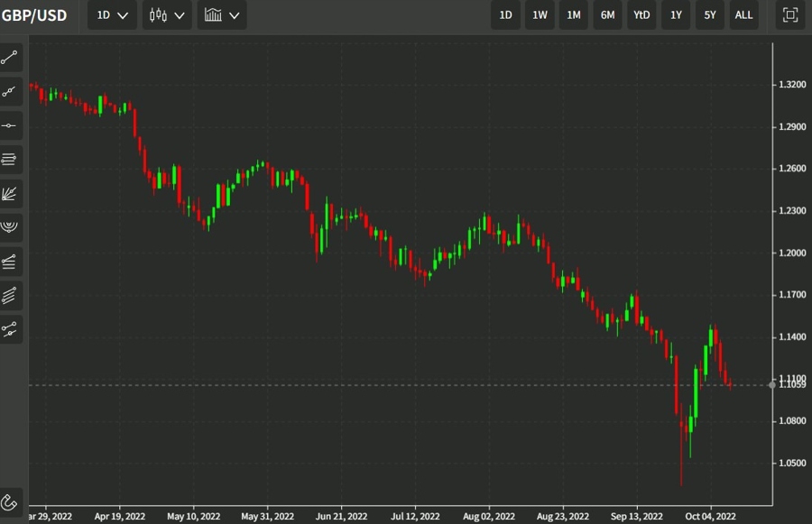
Task: Select the Fibonacci fan tool
Action: click(x=10, y=194)
